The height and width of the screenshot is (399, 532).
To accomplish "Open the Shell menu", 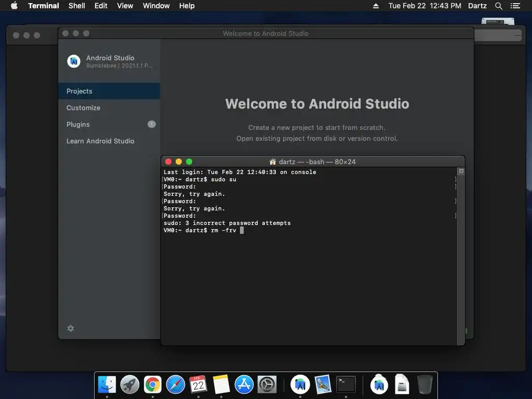I will [x=77, y=6].
